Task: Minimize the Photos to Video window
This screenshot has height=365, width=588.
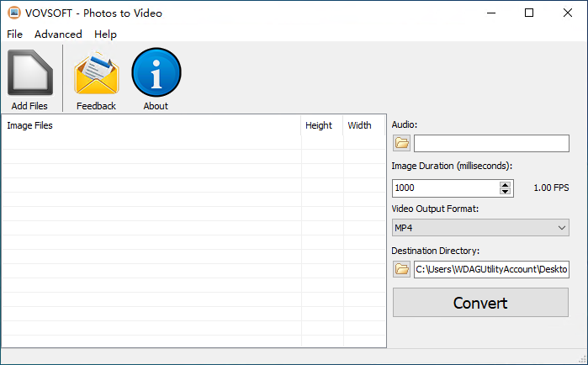Action: coord(491,13)
